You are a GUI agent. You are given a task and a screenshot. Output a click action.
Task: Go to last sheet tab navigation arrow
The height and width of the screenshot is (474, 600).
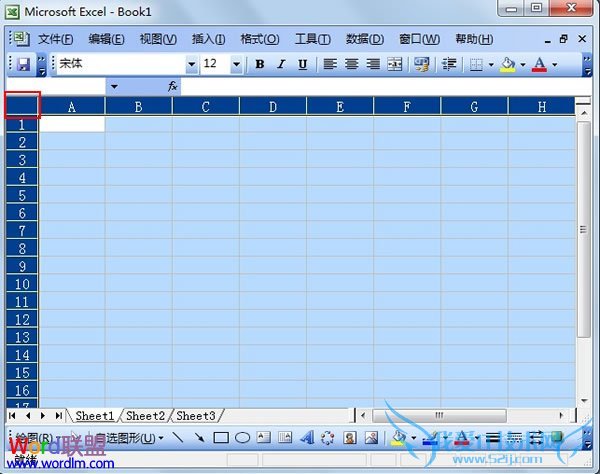[x=59, y=415]
